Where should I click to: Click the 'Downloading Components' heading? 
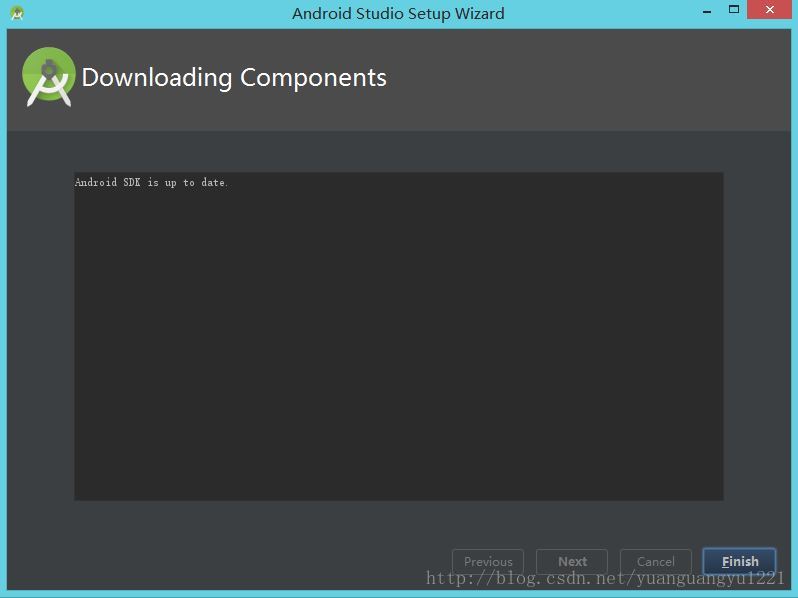pos(234,78)
